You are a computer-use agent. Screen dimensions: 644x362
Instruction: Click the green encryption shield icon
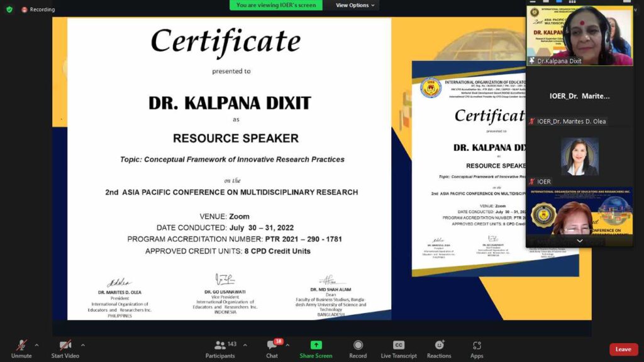[9, 9]
